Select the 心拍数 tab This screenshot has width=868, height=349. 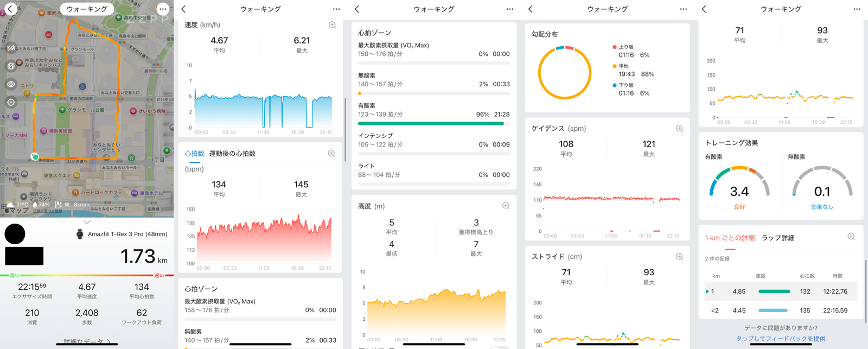(194, 154)
